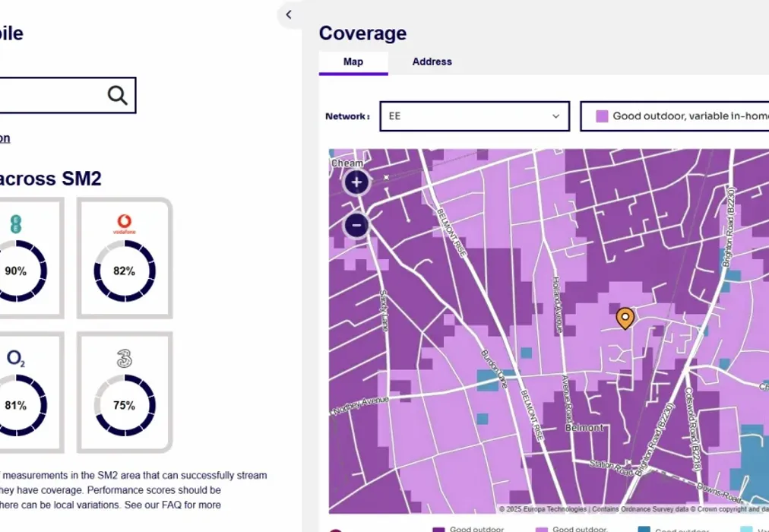Click the O2 81% performance ring
This screenshot has width=769, height=532.
coord(16,405)
